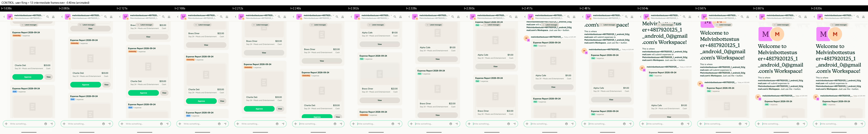Tap green Approve button in t=2.168s frame

[201, 101]
